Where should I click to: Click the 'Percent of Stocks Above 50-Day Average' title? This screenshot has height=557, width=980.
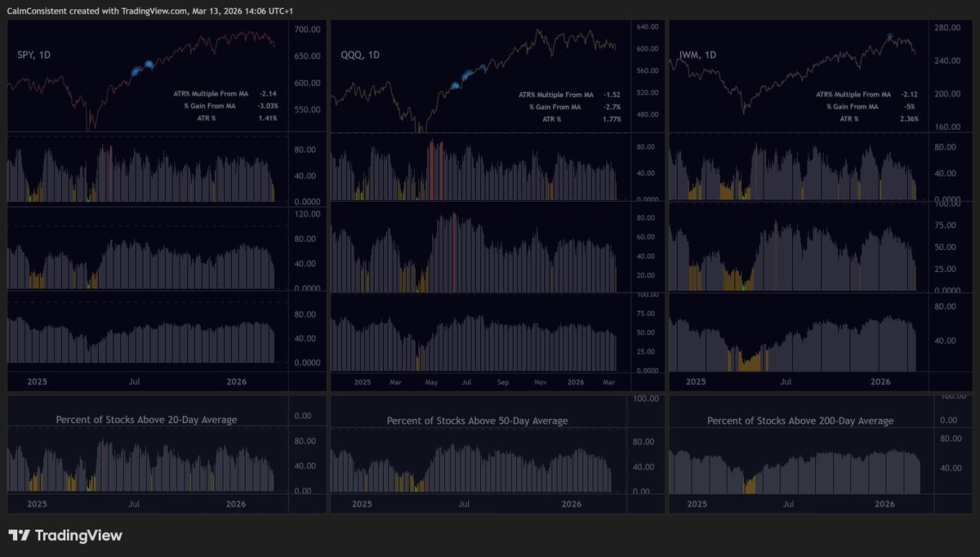(477, 421)
